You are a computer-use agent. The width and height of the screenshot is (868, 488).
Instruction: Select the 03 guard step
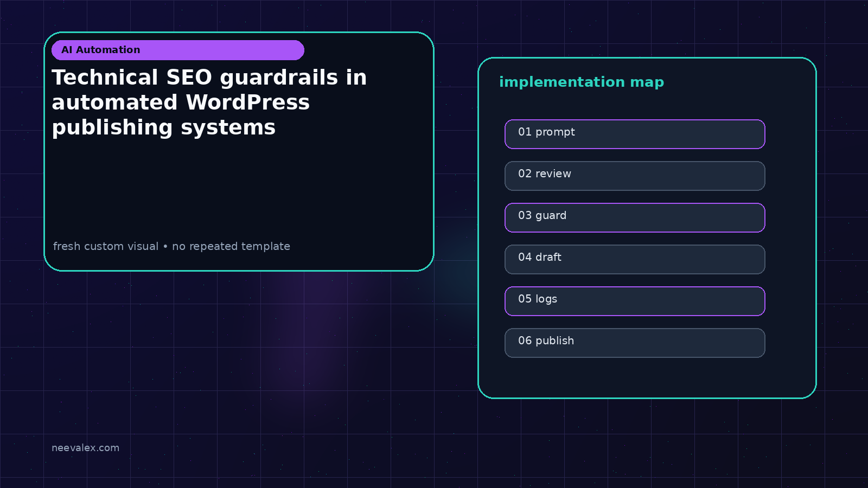coord(635,217)
